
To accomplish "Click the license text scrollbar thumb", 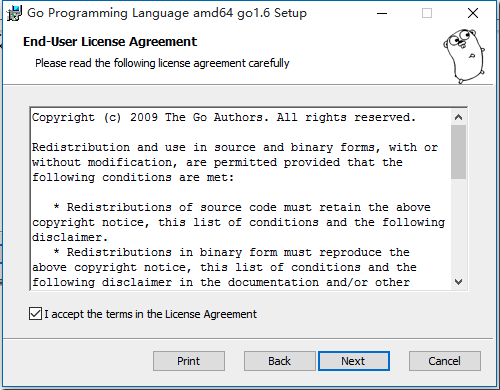I will click(458, 152).
